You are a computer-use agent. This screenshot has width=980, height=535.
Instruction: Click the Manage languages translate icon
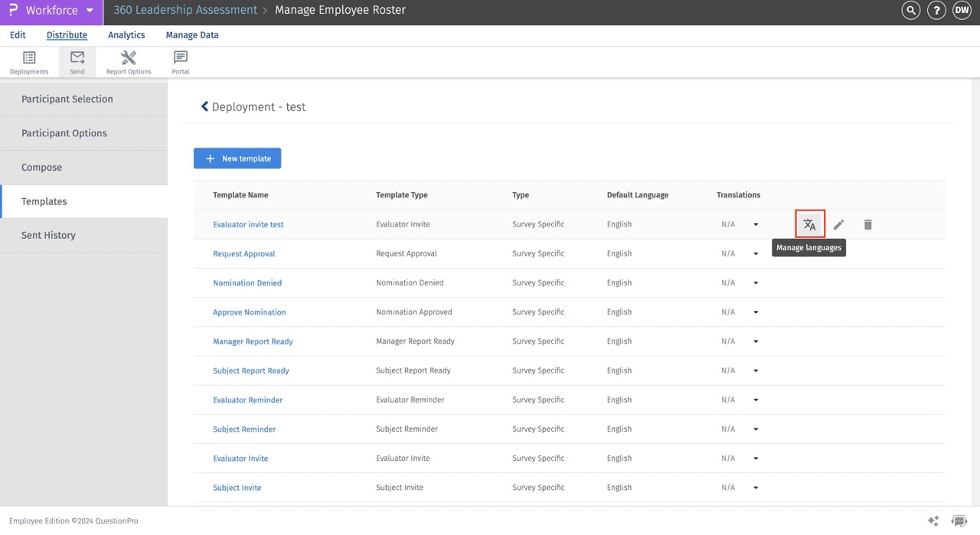[809, 224]
